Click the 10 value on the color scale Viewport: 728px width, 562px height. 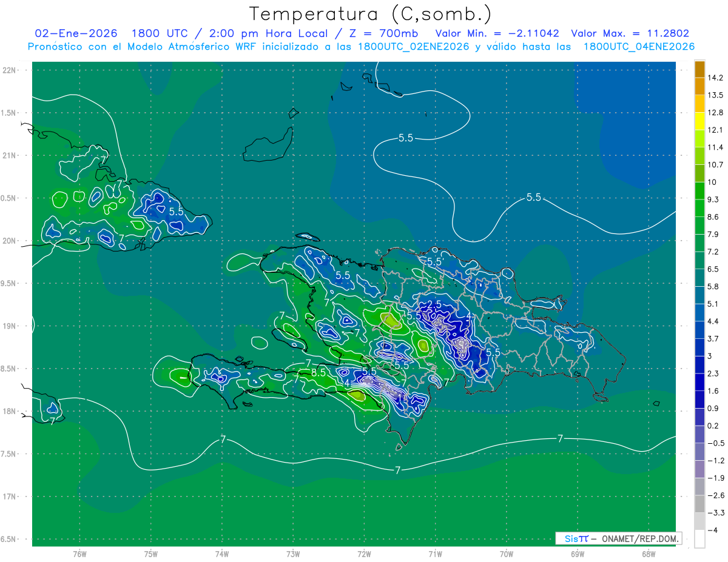[x=713, y=182]
